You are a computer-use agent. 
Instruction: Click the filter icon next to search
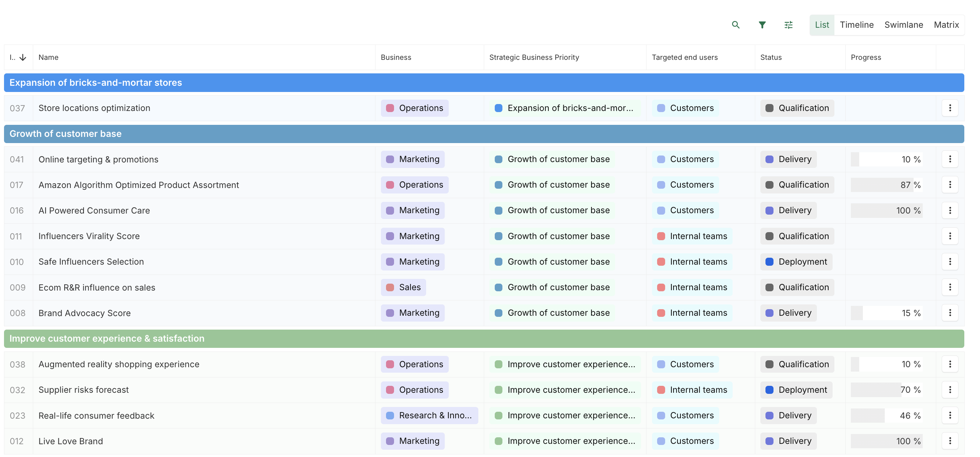[x=762, y=24]
